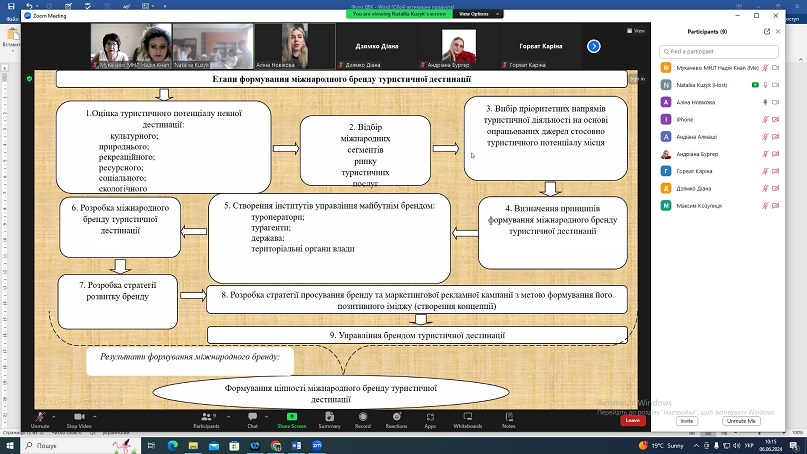Open the Chat panel icon

252,416
